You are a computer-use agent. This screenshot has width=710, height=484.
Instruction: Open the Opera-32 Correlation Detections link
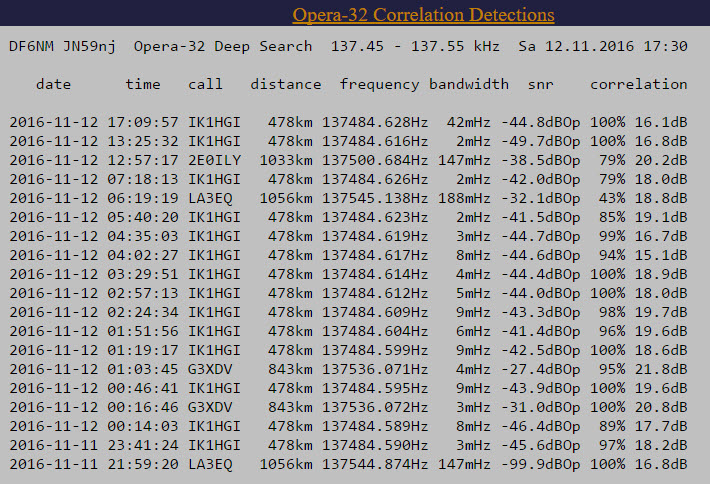(x=423, y=14)
